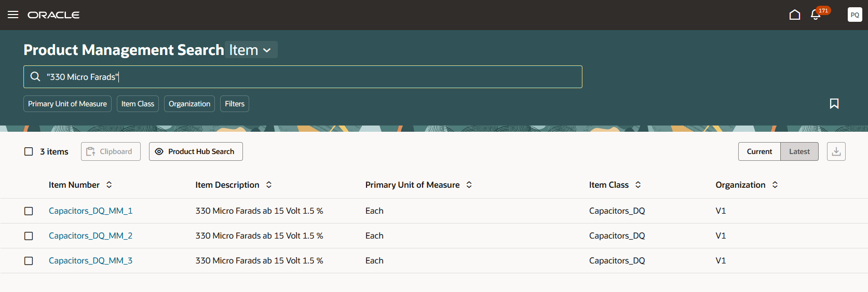The height and width of the screenshot is (292, 868).
Task: Select all 3 items checkbox
Action: [x=29, y=151]
